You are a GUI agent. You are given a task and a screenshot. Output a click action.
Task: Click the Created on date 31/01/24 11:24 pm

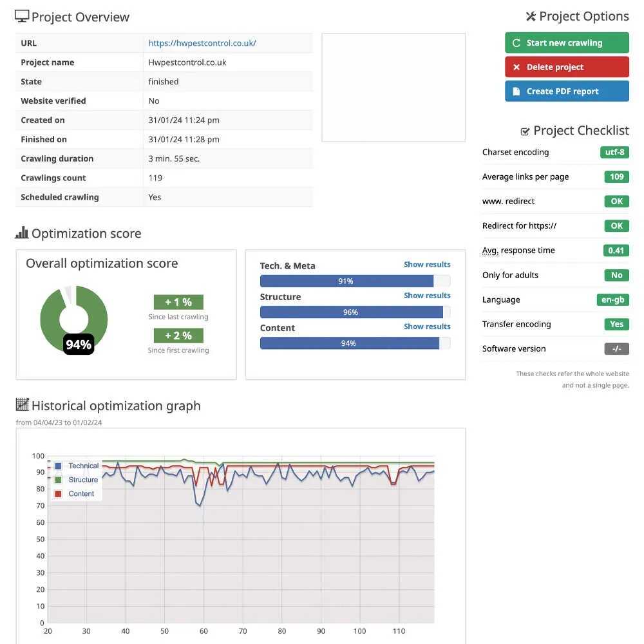click(x=184, y=120)
